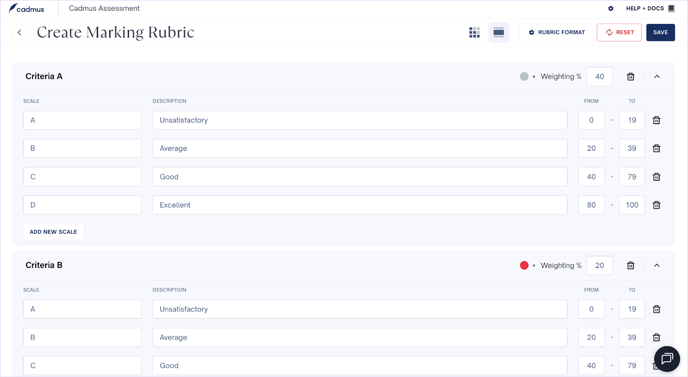
Task: Go back using the left arrow
Action: pos(19,32)
